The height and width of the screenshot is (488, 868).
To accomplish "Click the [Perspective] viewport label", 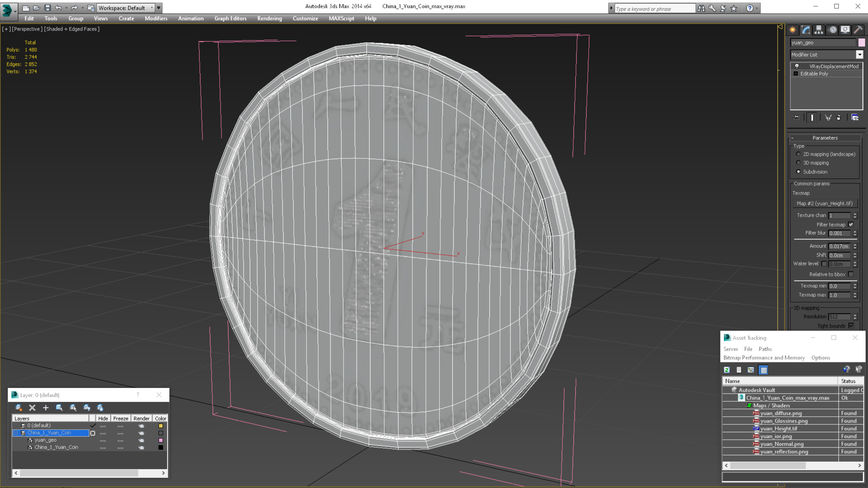I will click(27, 29).
